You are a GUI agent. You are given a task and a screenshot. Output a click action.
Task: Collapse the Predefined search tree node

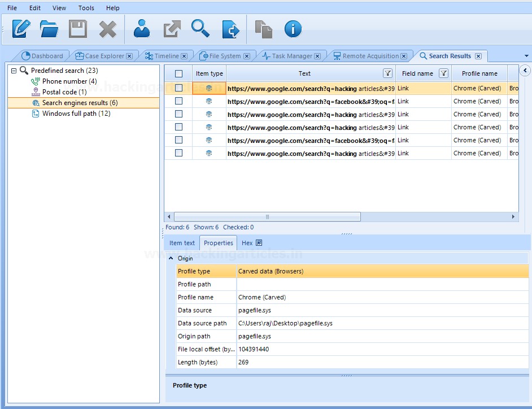tap(14, 71)
